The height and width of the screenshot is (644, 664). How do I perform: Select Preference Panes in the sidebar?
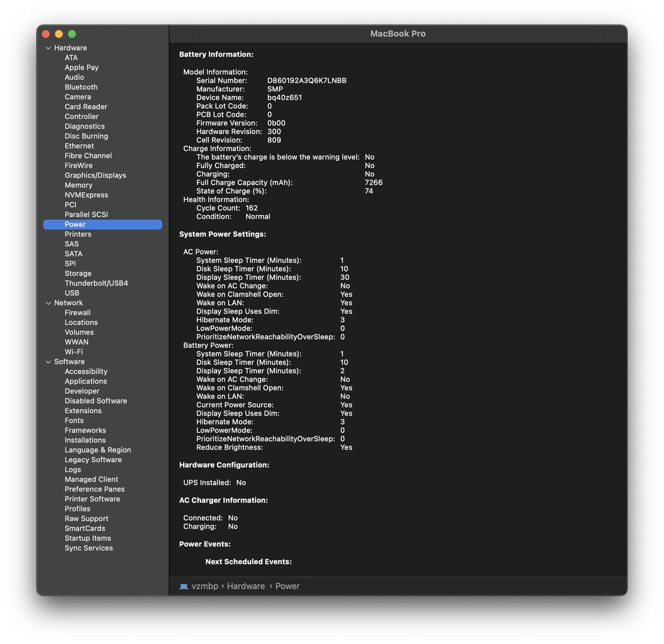click(x=95, y=489)
